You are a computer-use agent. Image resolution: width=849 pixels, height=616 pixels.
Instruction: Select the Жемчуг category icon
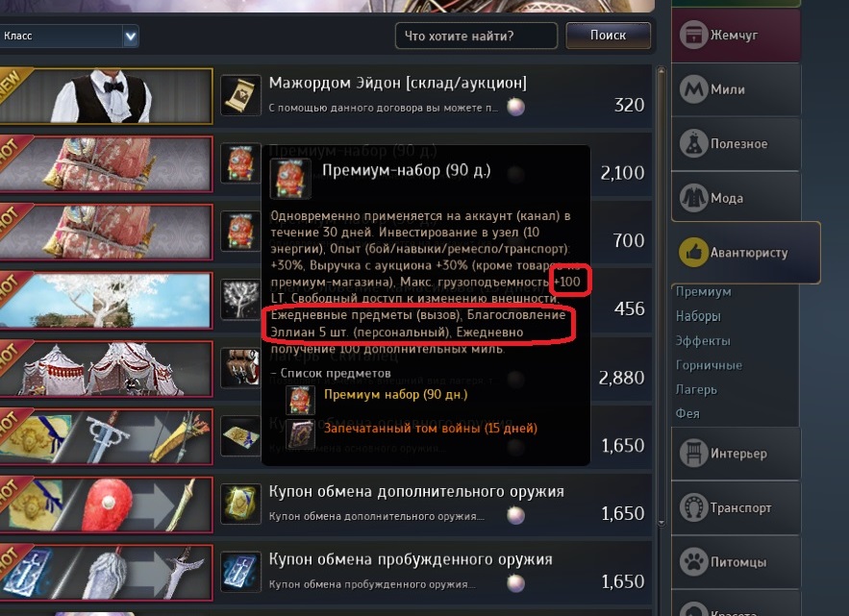(693, 36)
